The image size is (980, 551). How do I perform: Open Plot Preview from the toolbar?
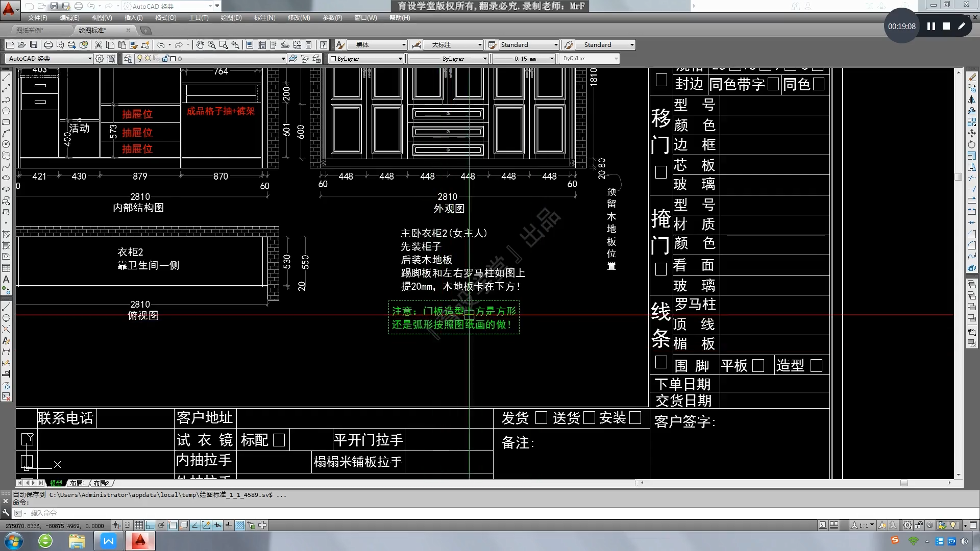click(60, 45)
